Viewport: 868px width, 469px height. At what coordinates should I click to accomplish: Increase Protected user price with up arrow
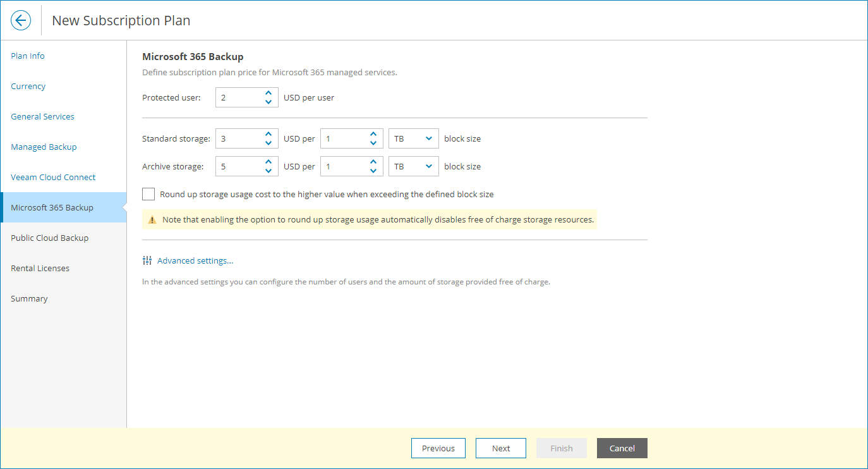pos(268,93)
